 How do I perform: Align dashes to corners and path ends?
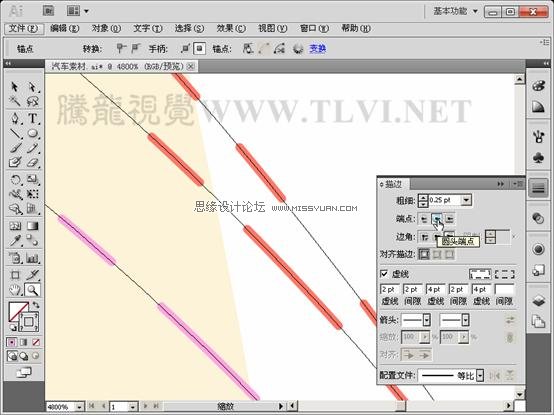pos(505,274)
